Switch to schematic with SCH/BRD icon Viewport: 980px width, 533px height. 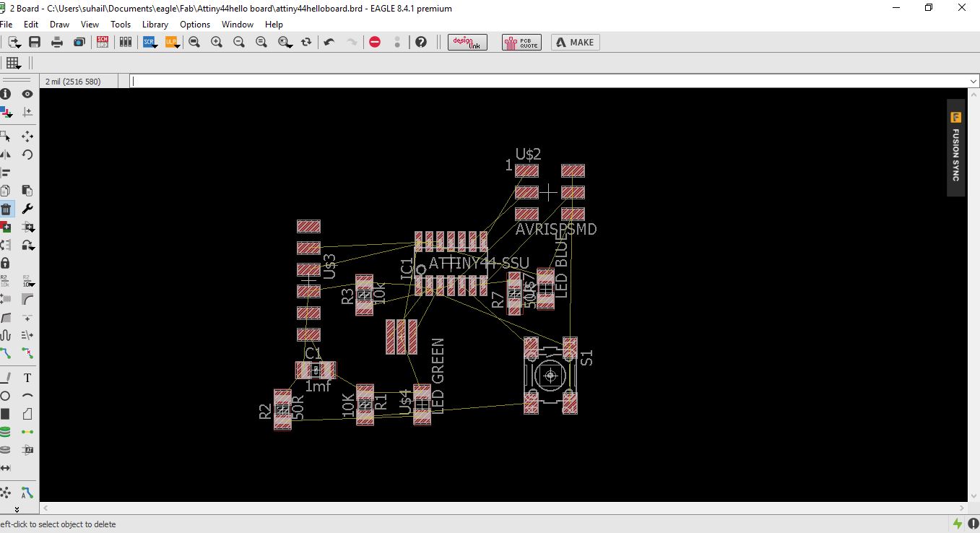[x=103, y=42]
